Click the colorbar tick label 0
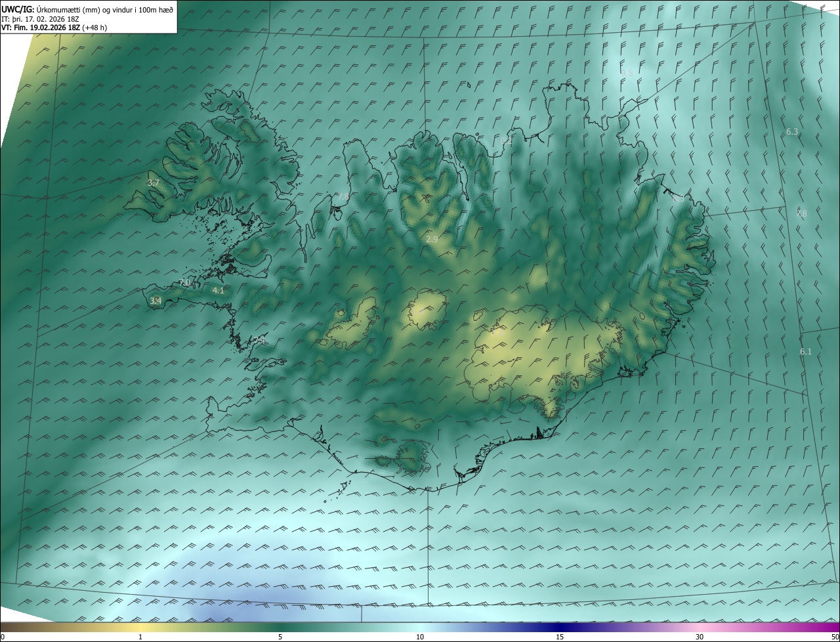This screenshot has height=642, width=840. click(x=3, y=637)
